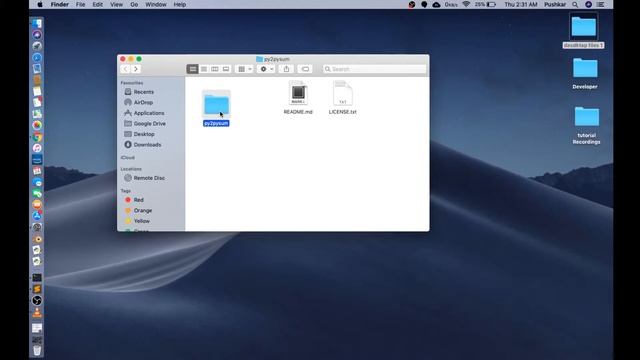The height and width of the screenshot is (360, 640).
Task: Switch to gallery view in Finder toolbar
Action: (x=226, y=69)
